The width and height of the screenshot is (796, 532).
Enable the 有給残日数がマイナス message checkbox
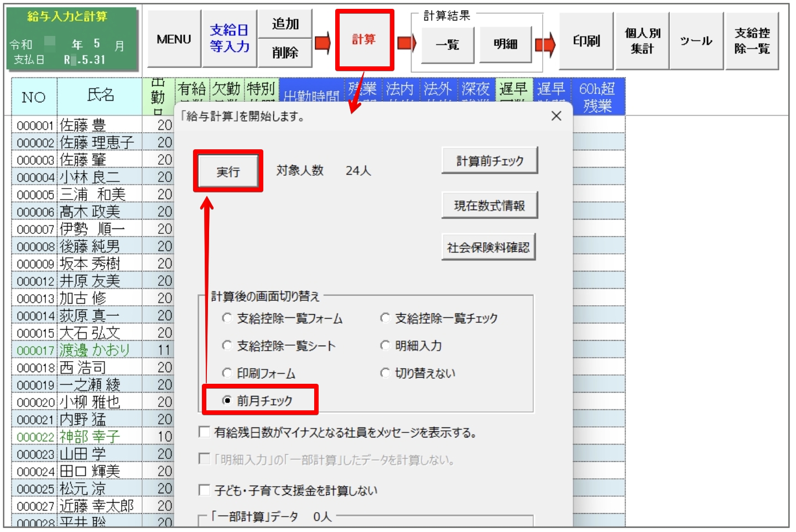coord(204,432)
